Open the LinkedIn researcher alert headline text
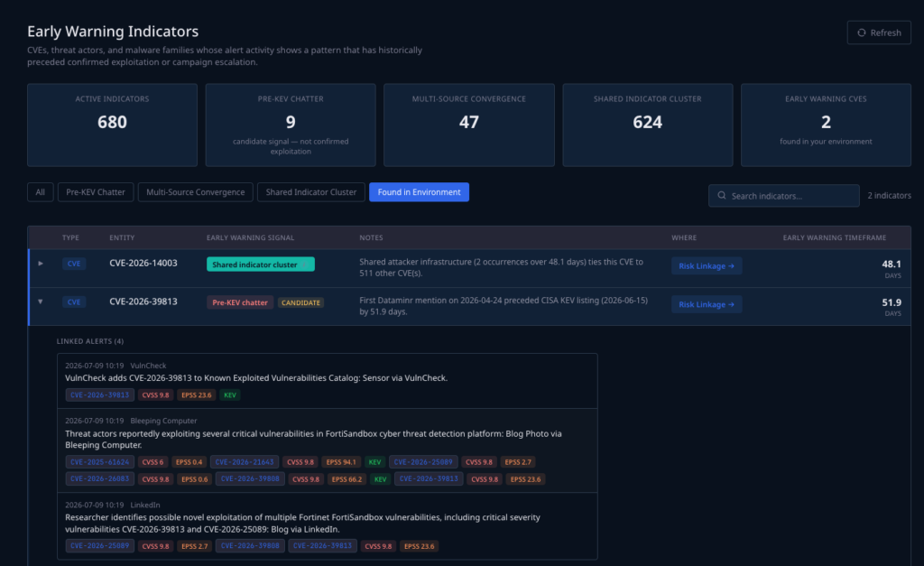 [302, 523]
